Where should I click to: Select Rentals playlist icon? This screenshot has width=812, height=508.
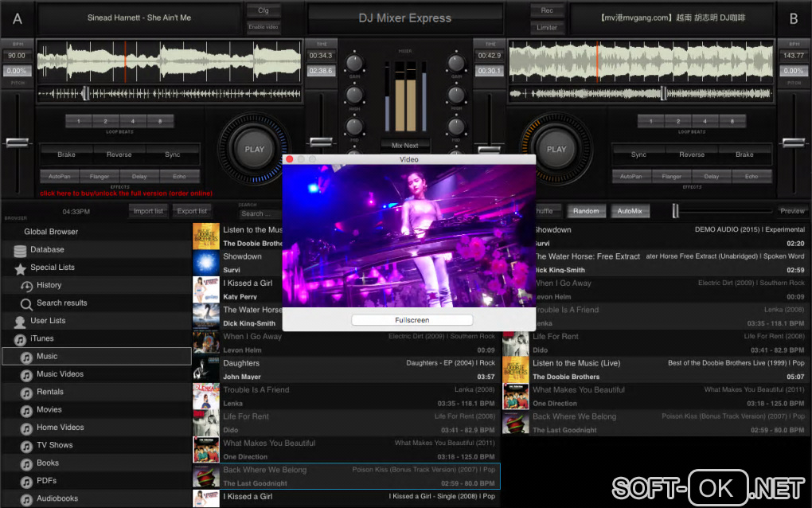[26, 393]
